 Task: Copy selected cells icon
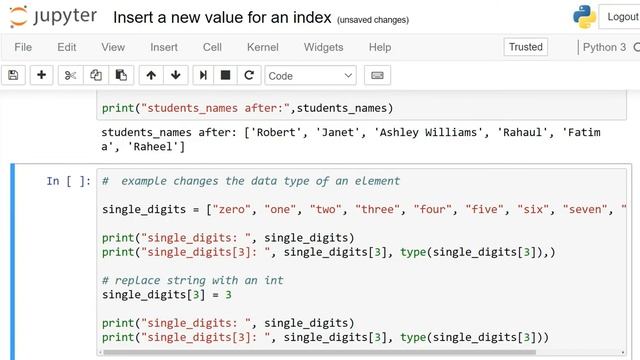(96, 75)
